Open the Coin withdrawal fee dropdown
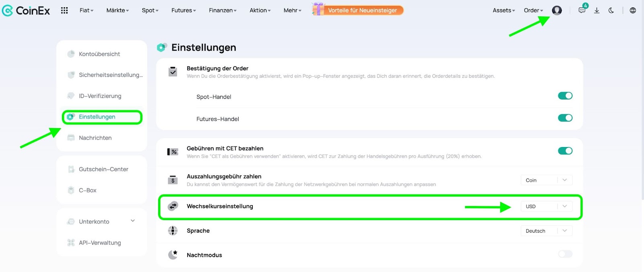 546,180
